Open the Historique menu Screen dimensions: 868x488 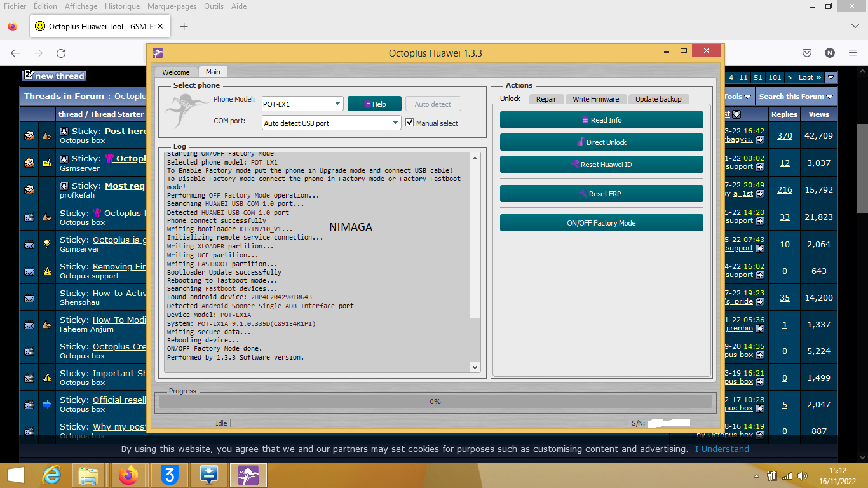(122, 6)
